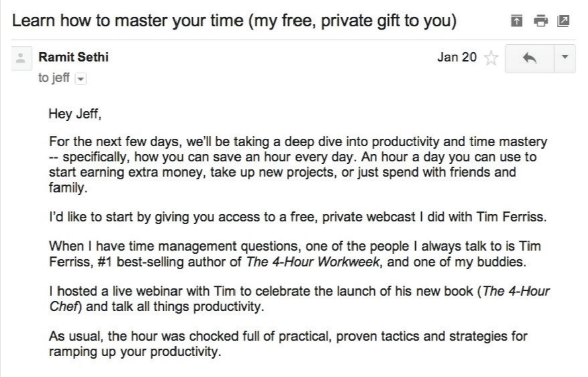Viewport: 588px width, 377px height.
Task: Expand the show details arrow beside 'to jeff'
Action: 81,79
